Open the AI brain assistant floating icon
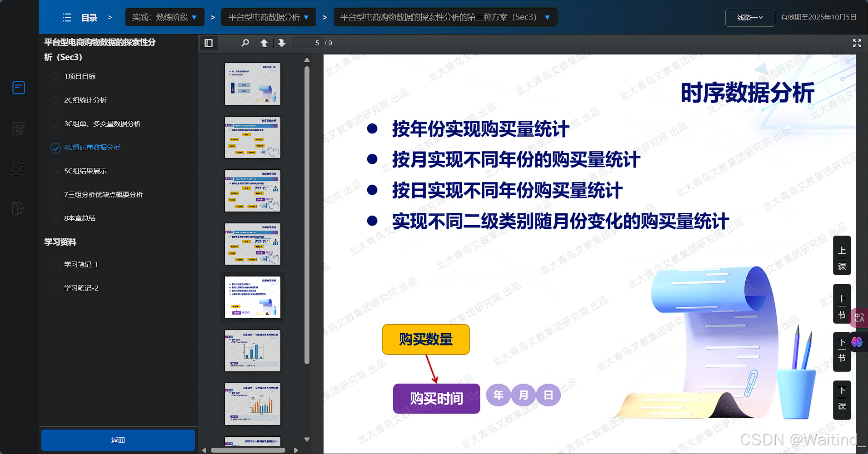 click(857, 342)
